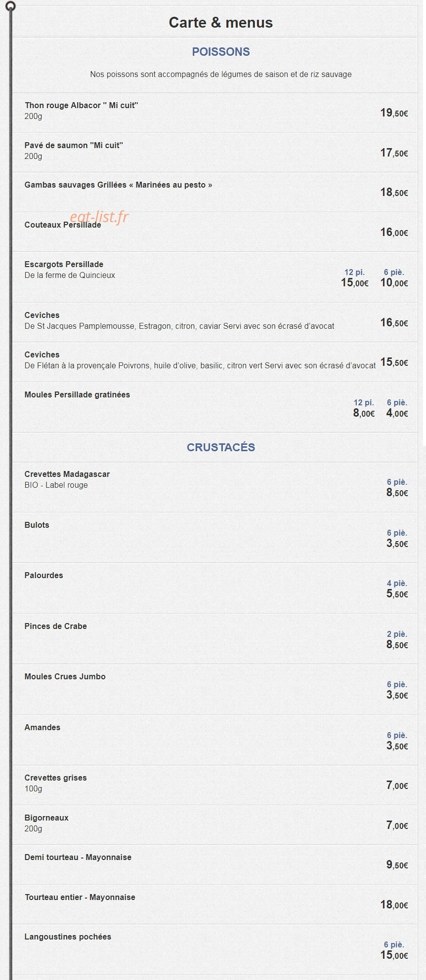Click the poissons accompaniment note text

pyautogui.click(x=221, y=75)
